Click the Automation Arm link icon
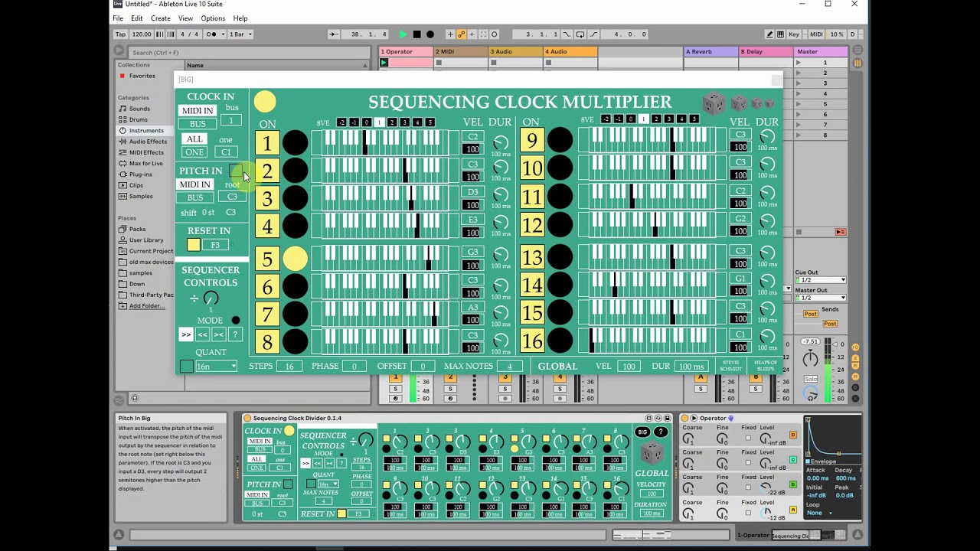Image resolution: width=980 pixels, height=551 pixels. pos(461,34)
